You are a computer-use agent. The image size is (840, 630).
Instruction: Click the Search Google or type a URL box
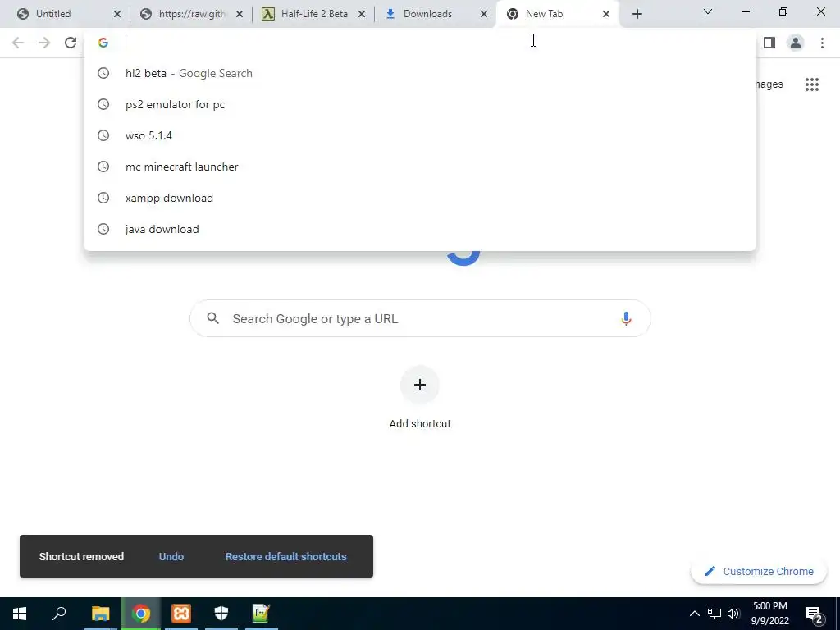[420, 318]
